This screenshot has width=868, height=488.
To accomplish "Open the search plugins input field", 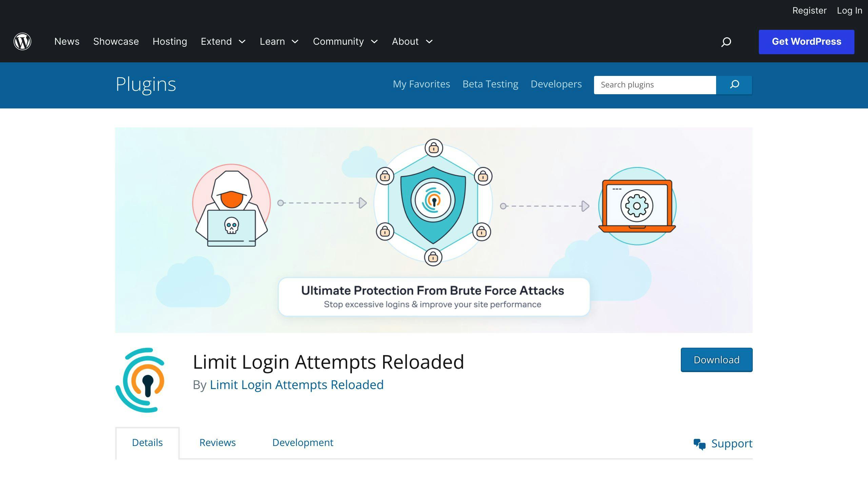I will [655, 85].
